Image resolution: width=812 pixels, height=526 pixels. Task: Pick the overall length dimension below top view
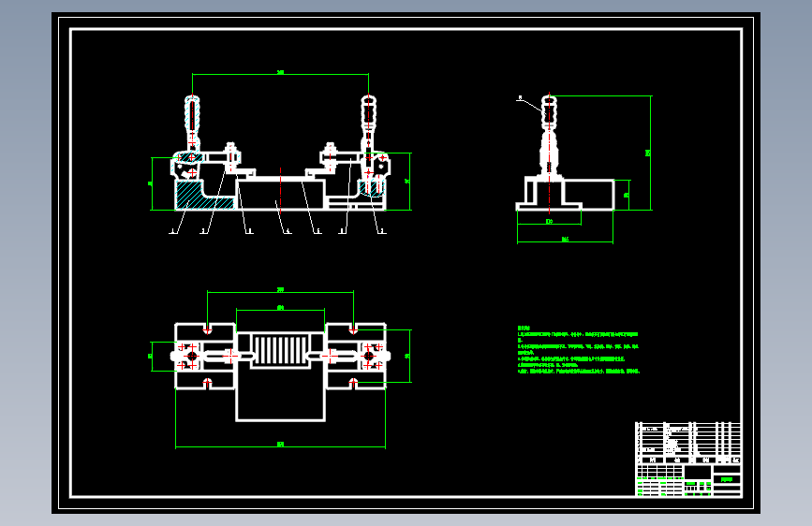pyautogui.click(x=280, y=446)
